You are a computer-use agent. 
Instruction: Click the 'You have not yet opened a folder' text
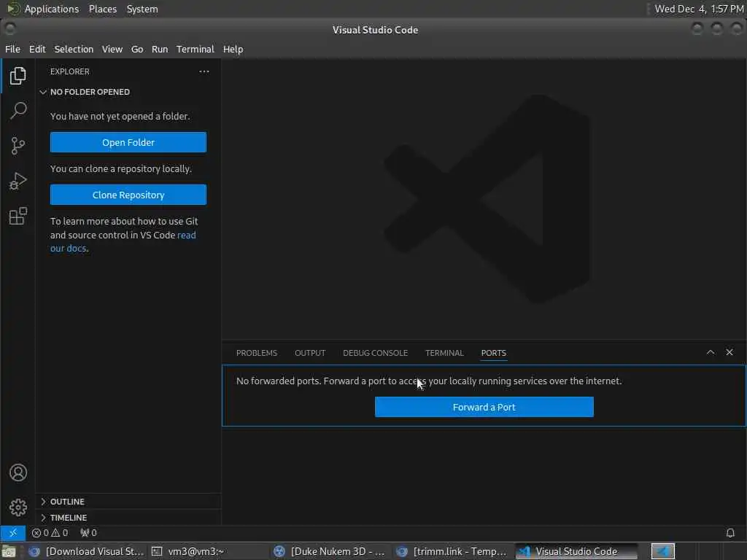(120, 116)
